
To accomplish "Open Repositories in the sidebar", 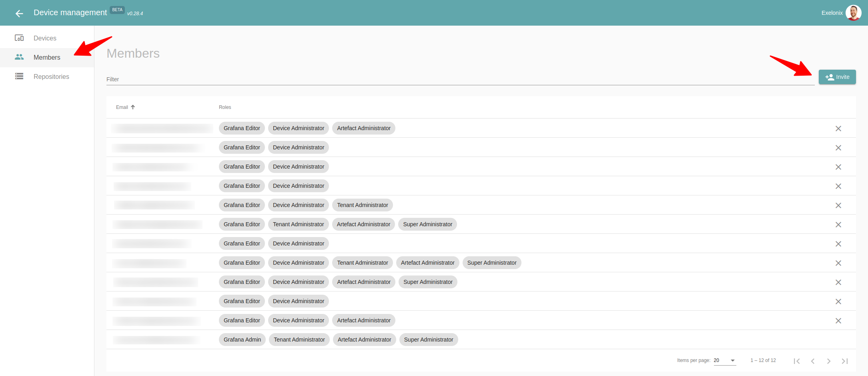I will 47,76.
